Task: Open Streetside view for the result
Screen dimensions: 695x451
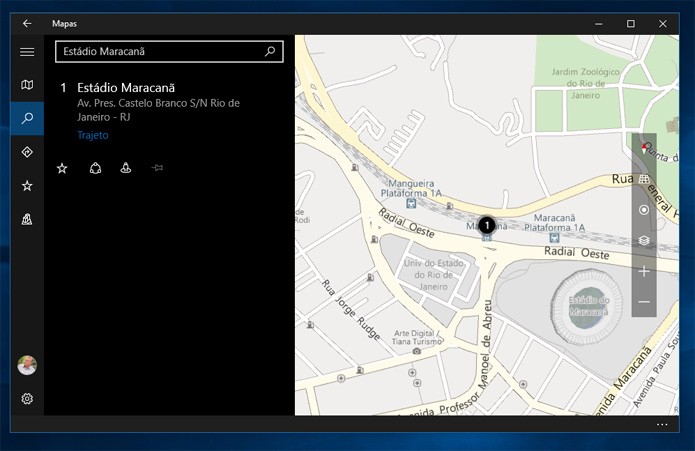Action: 126,168
